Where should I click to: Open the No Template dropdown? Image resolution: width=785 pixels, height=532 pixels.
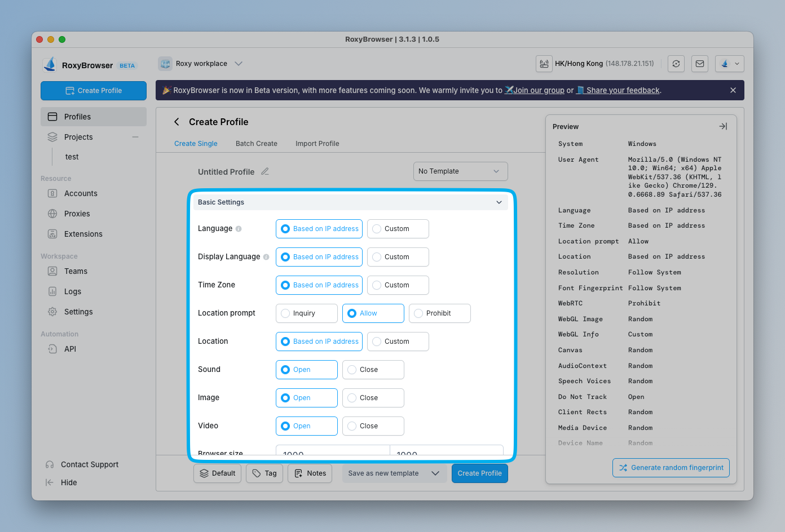point(461,171)
